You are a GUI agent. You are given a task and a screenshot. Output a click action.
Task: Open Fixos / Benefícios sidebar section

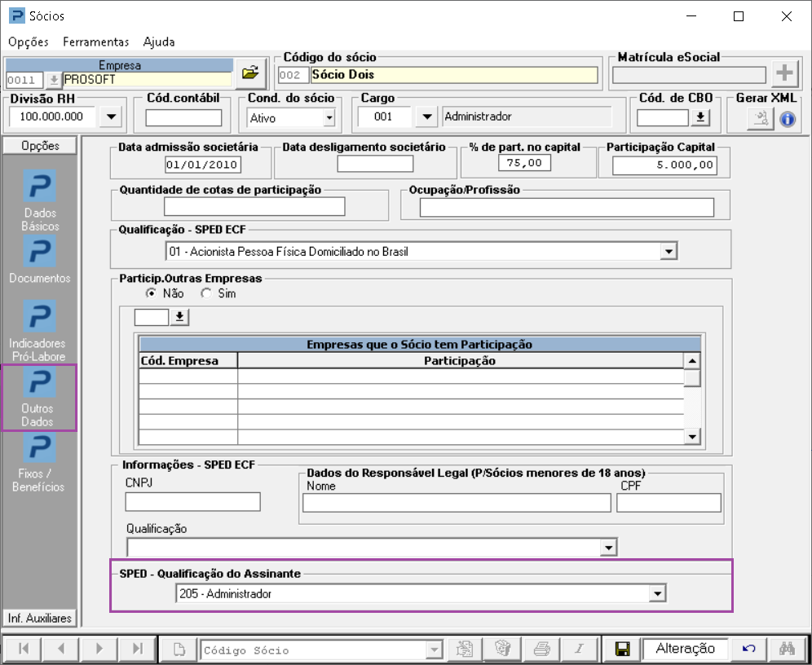40,463
